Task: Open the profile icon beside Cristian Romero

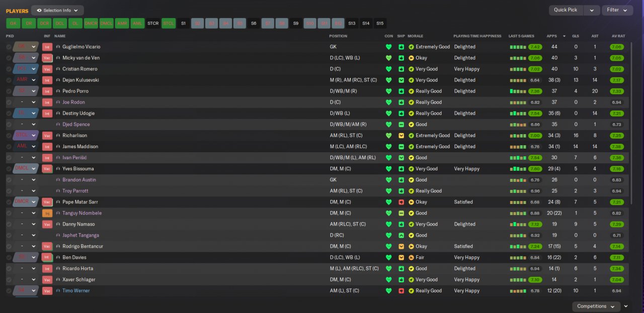Action: tap(58, 69)
